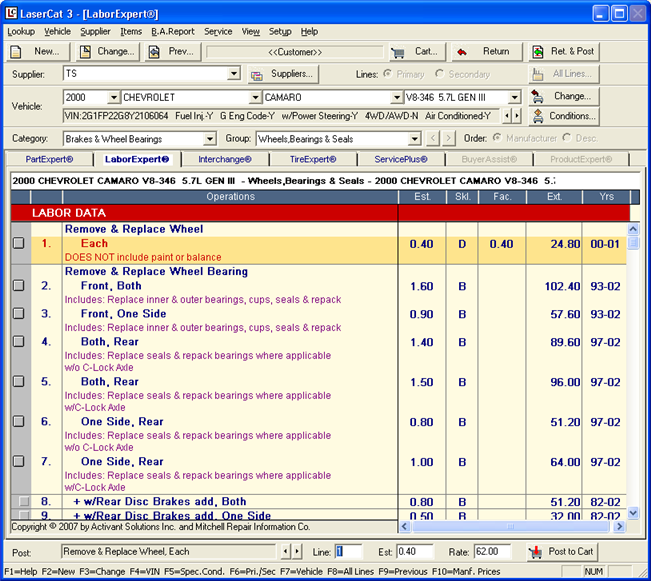
Task: Click Post to Cart button
Action: 561,552
